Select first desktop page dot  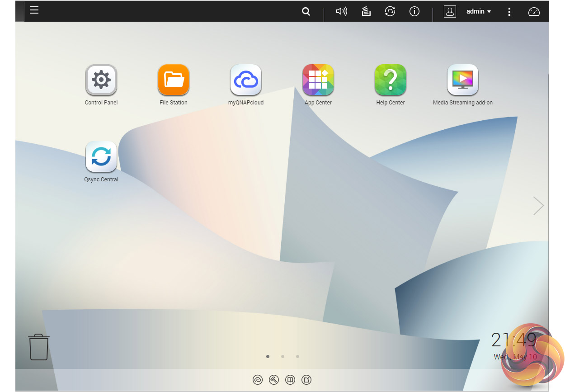(x=268, y=356)
